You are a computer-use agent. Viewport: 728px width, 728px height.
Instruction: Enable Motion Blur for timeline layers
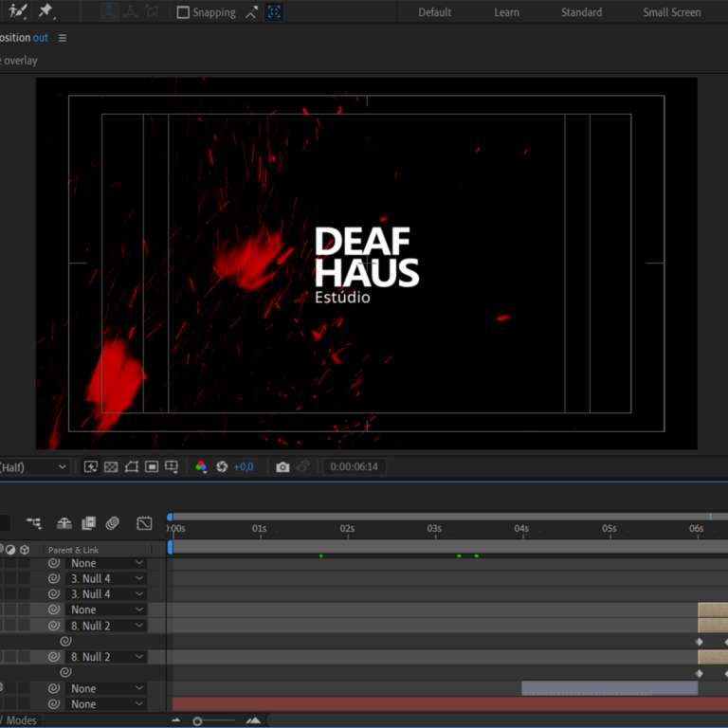coord(112,523)
